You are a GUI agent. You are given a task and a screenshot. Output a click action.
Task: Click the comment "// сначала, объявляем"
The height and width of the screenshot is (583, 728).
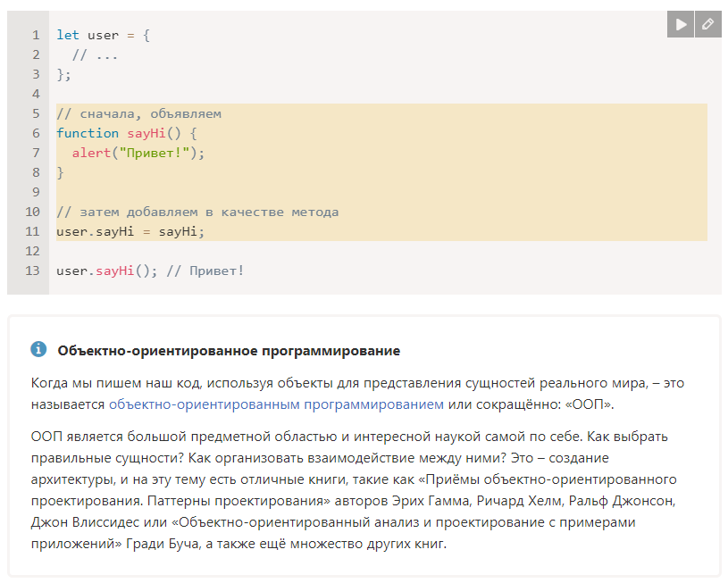(138, 113)
